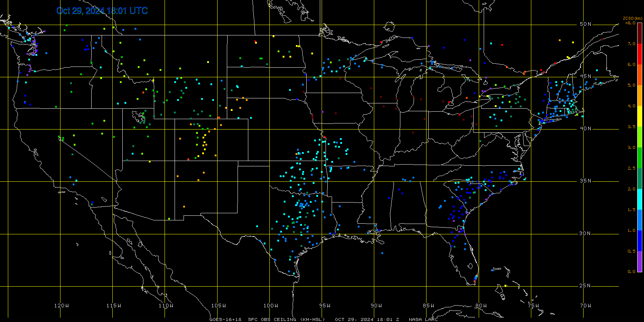
Task: Click the bright red 6.0-7.0 km color segment
Action: (x=640, y=54)
